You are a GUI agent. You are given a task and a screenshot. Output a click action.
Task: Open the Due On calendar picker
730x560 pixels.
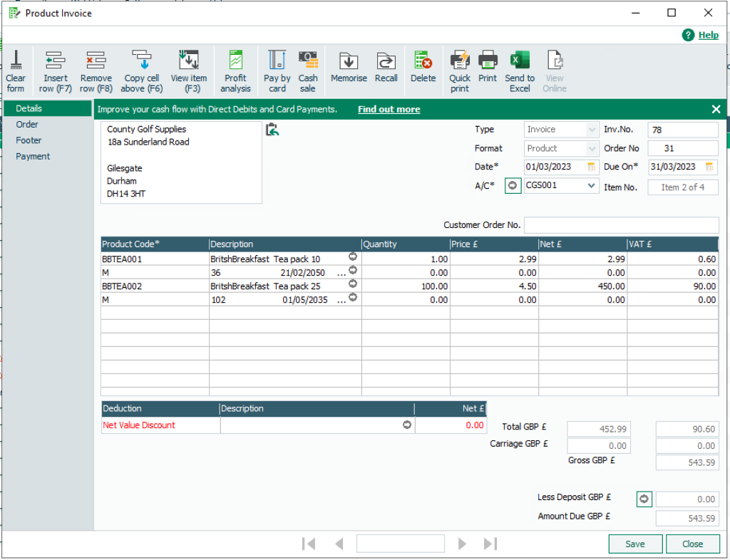(709, 167)
